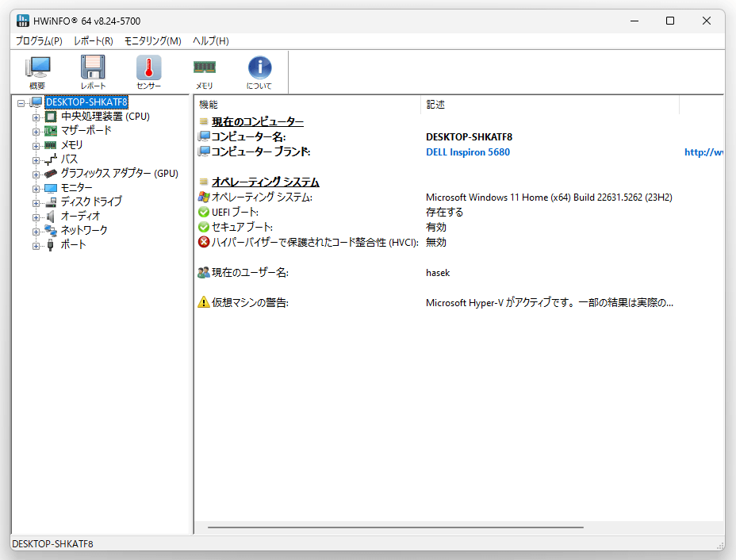This screenshot has height=560, width=736.
Task: Open the センサー thermometer icon
Action: (x=149, y=67)
